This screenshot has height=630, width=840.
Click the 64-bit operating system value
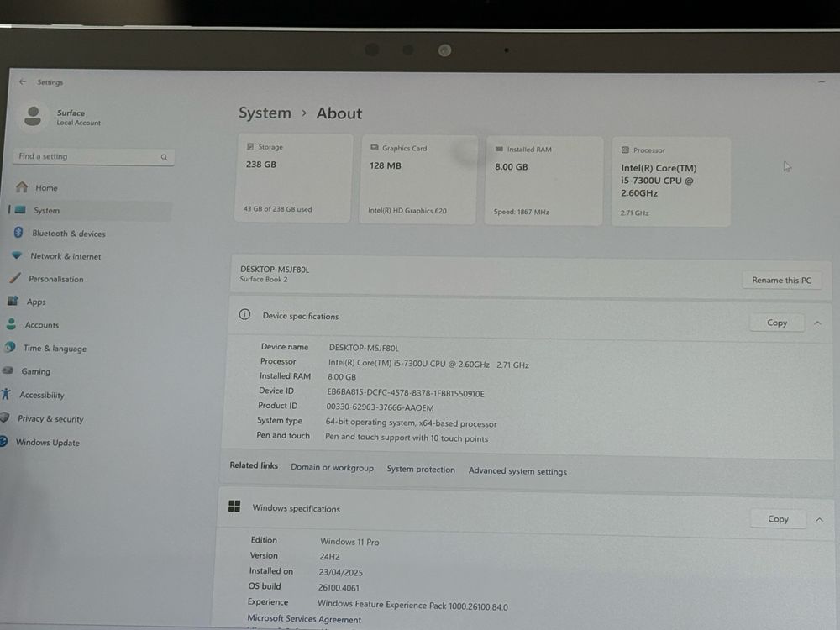(x=411, y=423)
